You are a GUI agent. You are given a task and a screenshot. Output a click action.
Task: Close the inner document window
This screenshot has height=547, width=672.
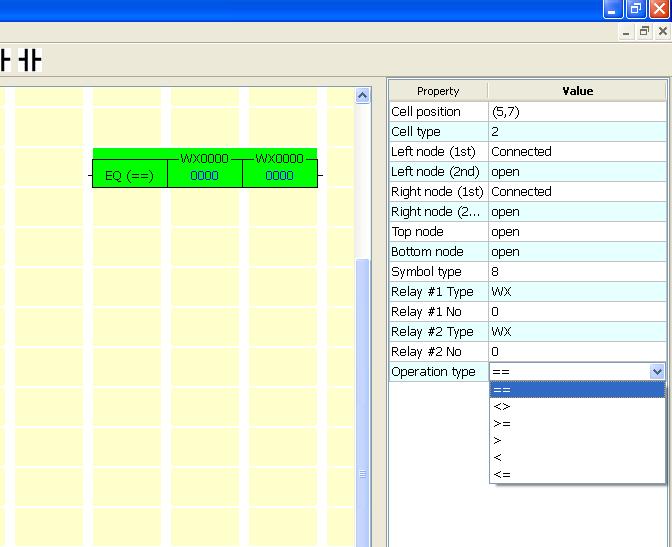[x=663, y=32]
